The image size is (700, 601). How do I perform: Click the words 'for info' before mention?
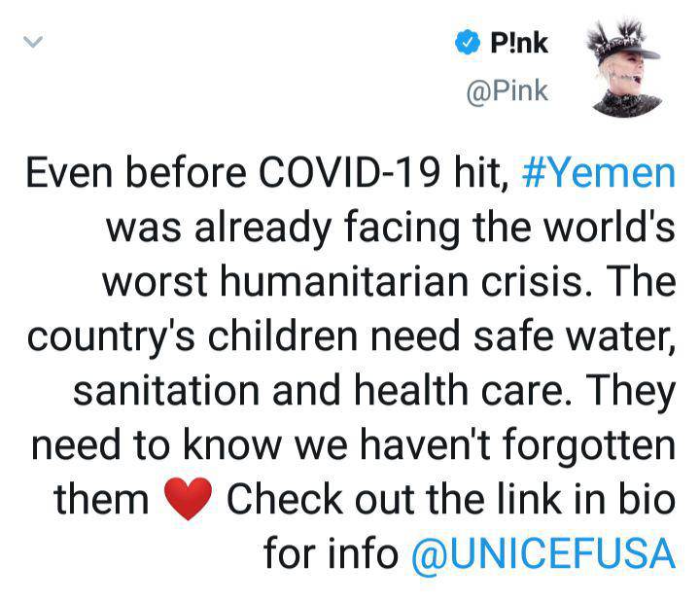[x=331, y=553]
